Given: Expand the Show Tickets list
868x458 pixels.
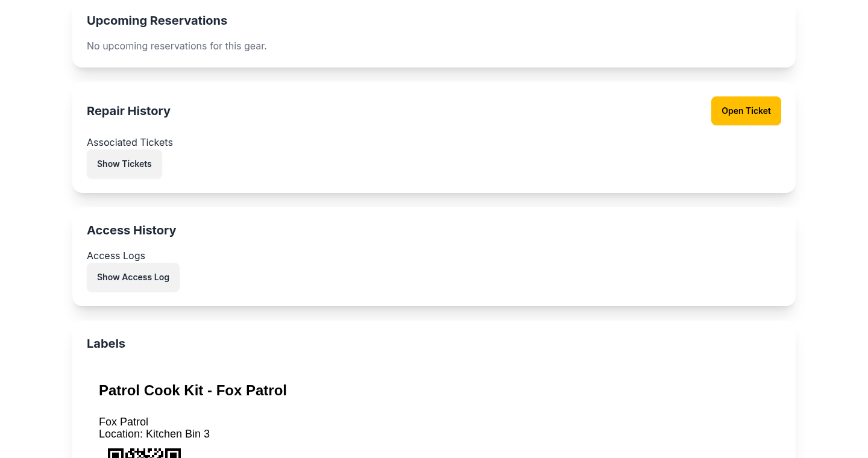Looking at the screenshot, I should pyautogui.click(x=124, y=164).
